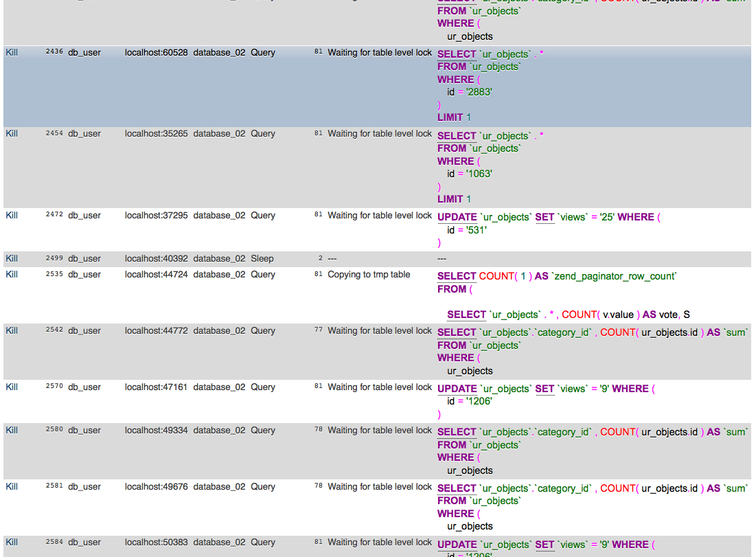The width and height of the screenshot is (756, 557).
Task: Click Kill for process 2472
Action: click(x=12, y=216)
